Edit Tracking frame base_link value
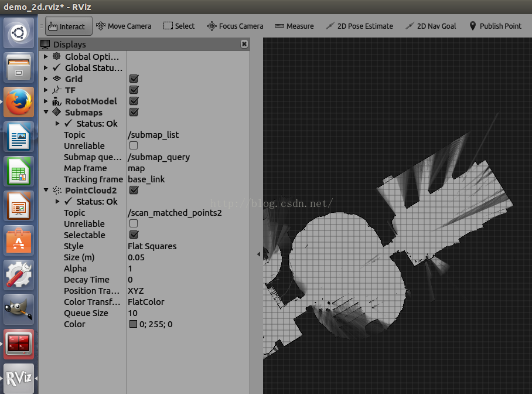Screen dimensions: 532x394 [x=188, y=179]
